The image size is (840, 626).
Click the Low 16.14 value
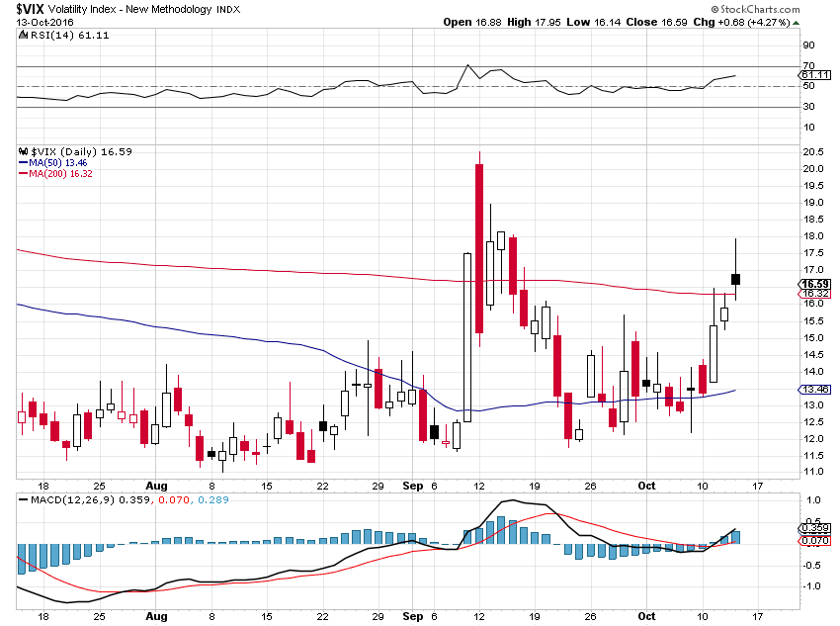click(594, 22)
